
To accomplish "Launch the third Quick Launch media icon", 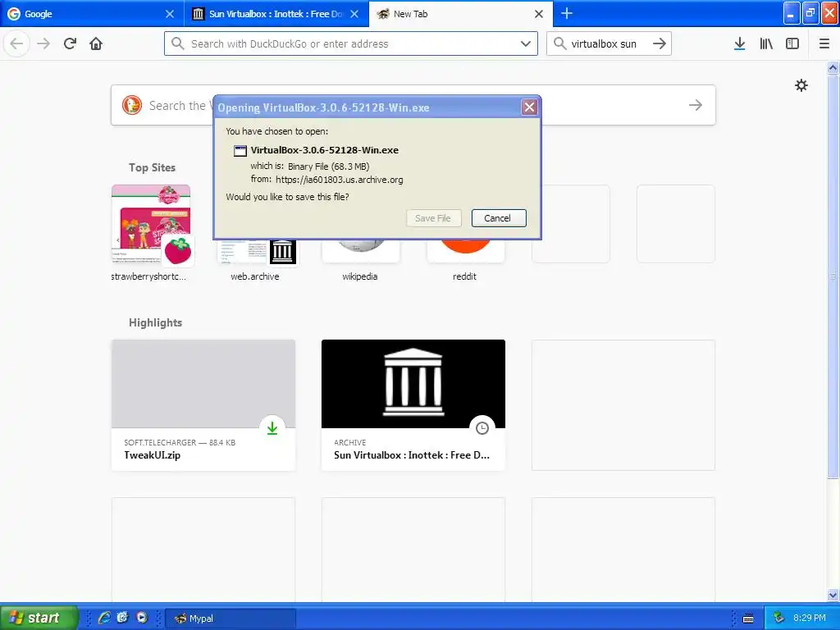I will [x=142, y=618].
